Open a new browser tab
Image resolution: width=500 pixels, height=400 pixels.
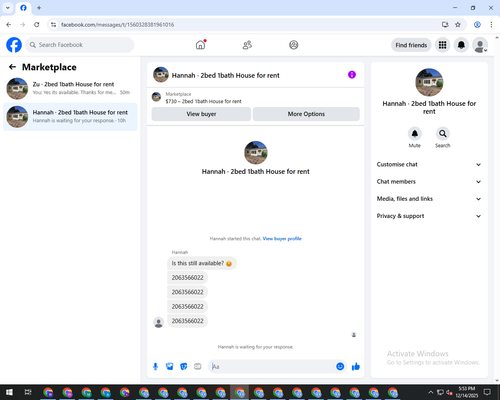click(x=39, y=8)
